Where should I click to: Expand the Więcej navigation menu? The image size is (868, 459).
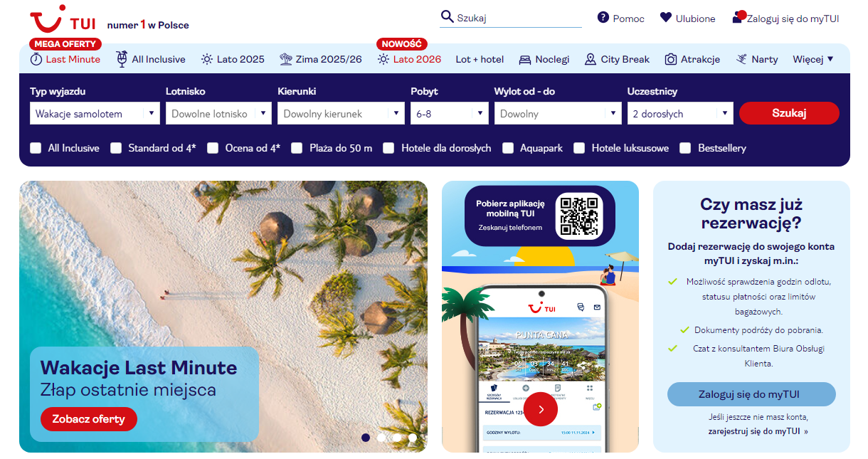813,59
